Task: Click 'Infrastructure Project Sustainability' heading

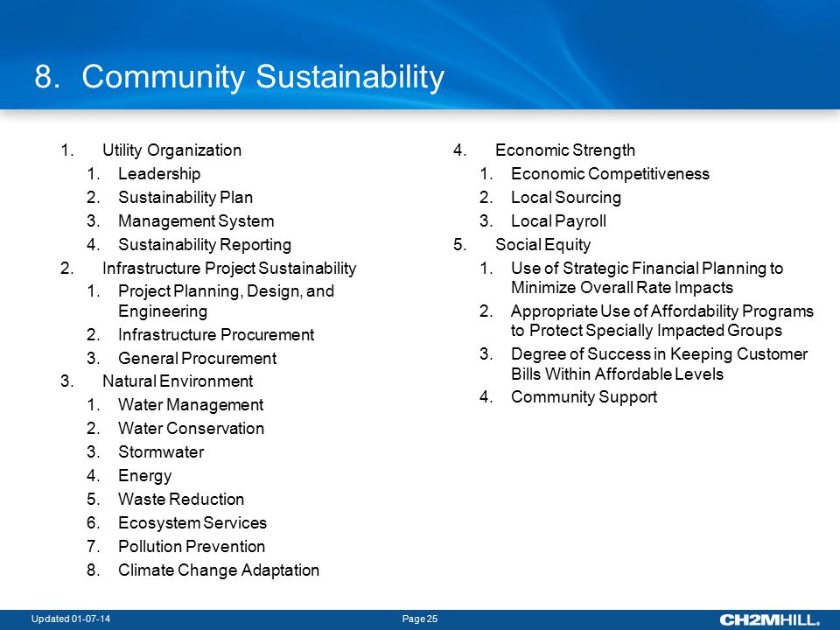Action: (x=229, y=268)
